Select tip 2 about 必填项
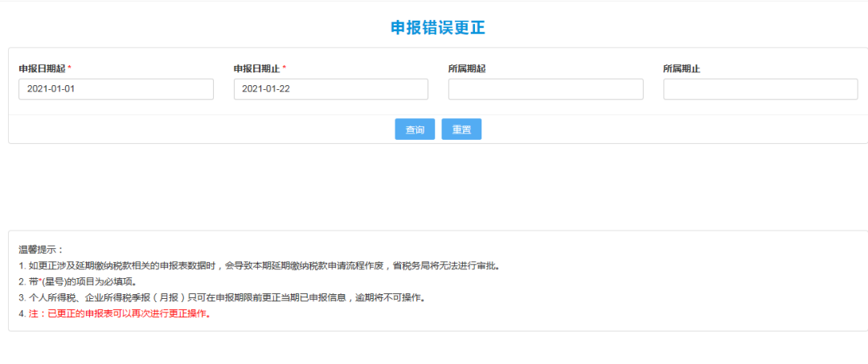 (77, 282)
